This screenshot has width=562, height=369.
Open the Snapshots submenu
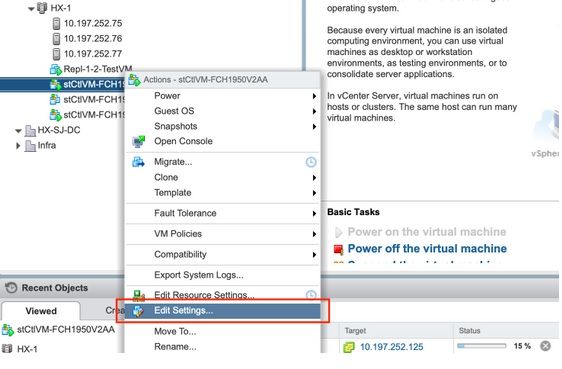[223, 126]
